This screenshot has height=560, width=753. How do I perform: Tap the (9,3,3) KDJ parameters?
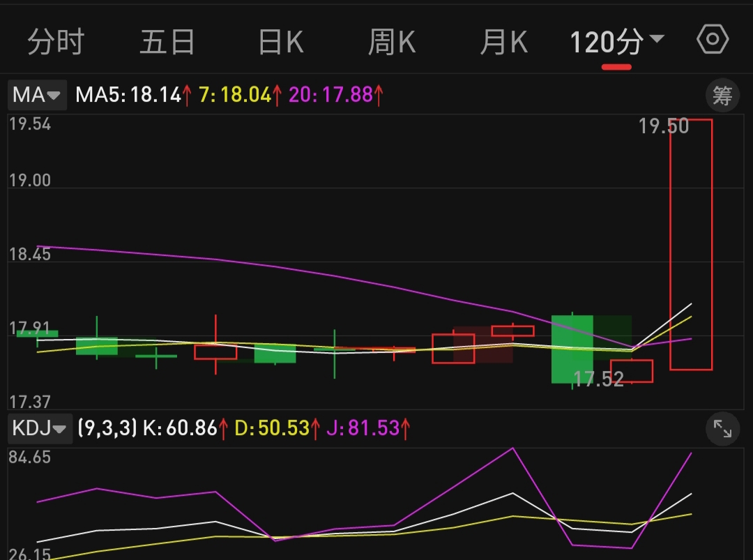pyautogui.click(x=107, y=427)
